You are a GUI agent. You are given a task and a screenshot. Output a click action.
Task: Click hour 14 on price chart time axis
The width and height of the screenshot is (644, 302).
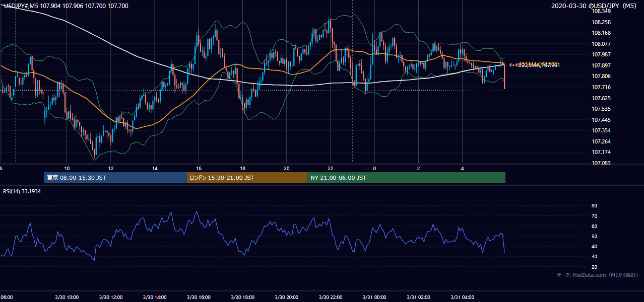(x=155, y=168)
